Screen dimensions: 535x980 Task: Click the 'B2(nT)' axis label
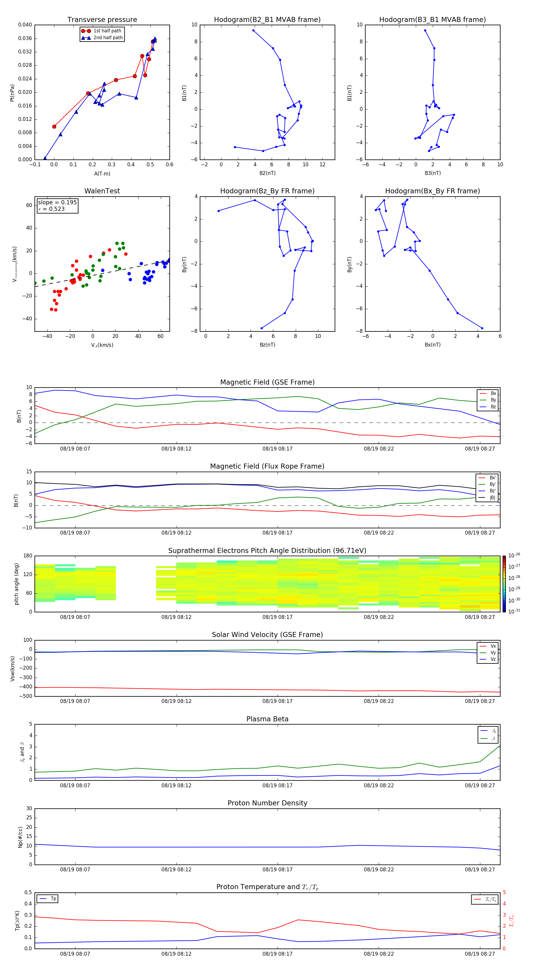coord(267,173)
